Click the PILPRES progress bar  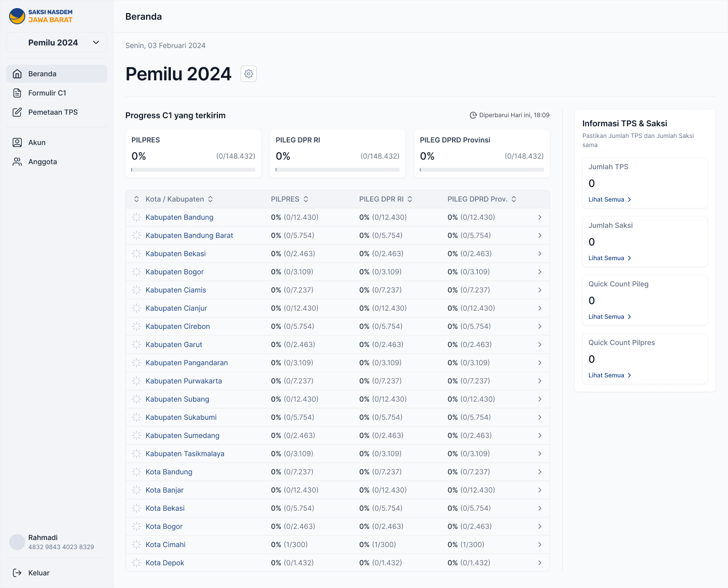tap(193, 170)
